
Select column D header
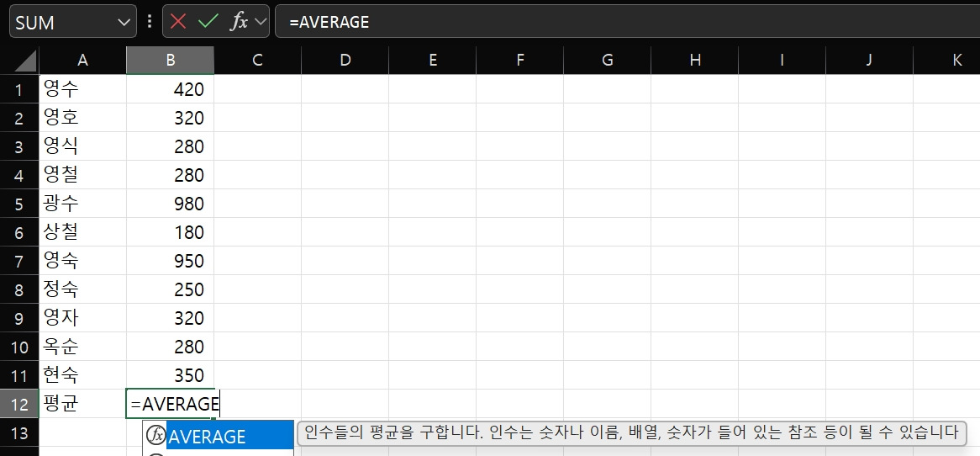coord(345,60)
